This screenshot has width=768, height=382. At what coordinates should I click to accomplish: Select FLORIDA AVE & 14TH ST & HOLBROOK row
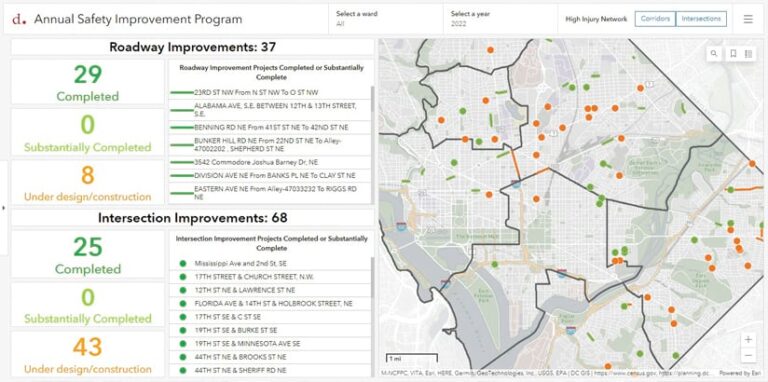pyautogui.click(x=271, y=304)
